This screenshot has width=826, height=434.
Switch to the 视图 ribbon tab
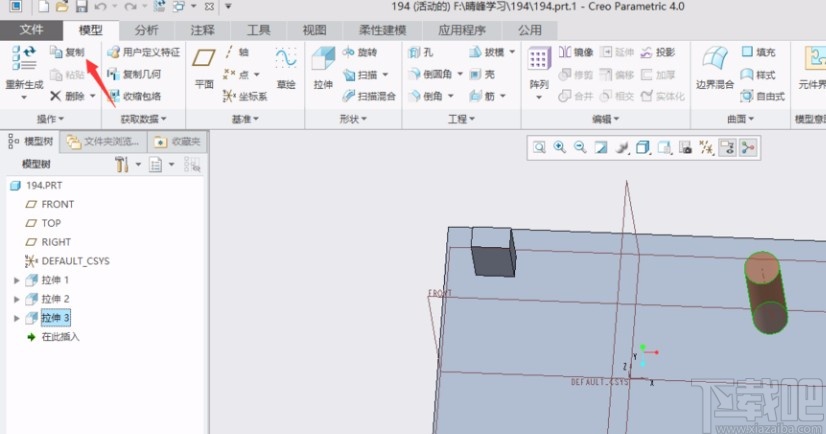pos(314,31)
